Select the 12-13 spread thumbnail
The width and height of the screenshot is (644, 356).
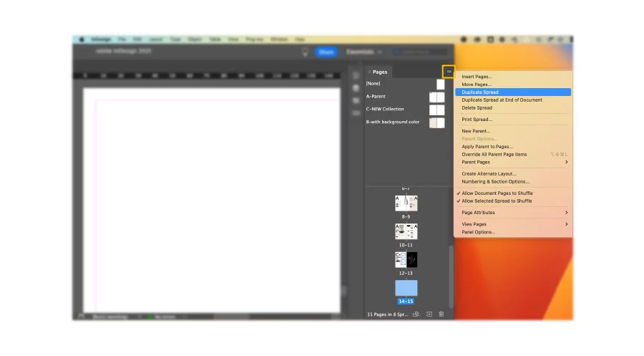[406, 260]
